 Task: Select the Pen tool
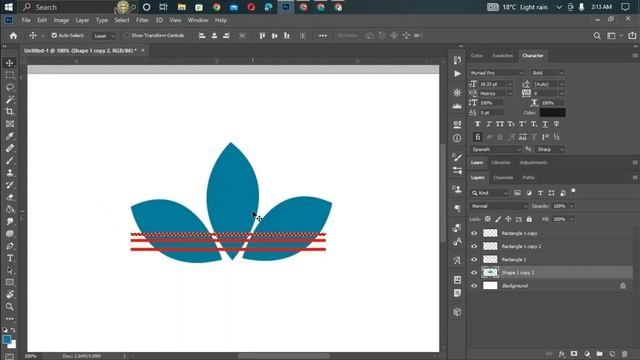[x=10, y=246]
